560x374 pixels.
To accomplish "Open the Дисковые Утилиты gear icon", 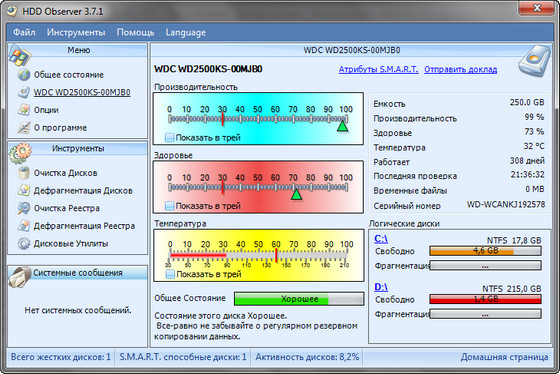I will pos(24,244).
